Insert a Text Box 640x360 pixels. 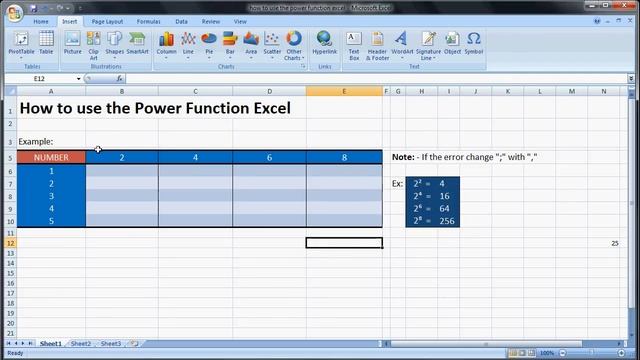[x=354, y=46]
